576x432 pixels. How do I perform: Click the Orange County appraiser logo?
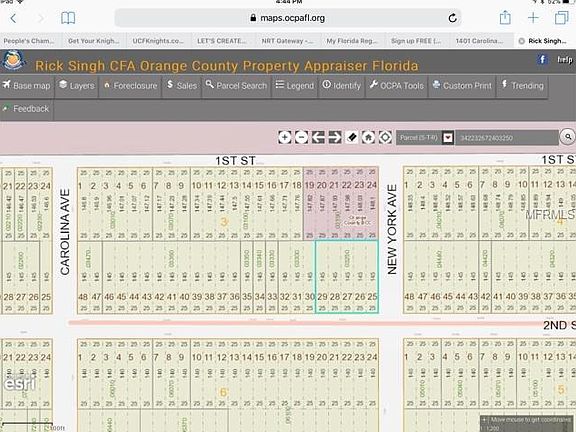13,61
